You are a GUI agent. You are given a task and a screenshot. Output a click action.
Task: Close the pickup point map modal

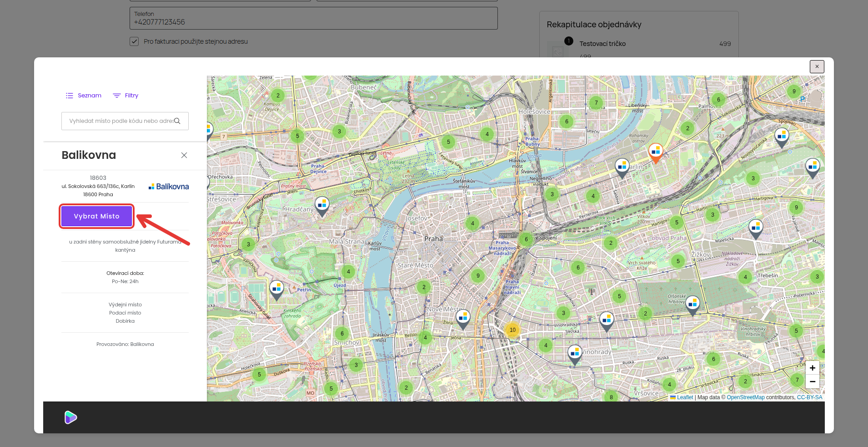click(x=817, y=66)
